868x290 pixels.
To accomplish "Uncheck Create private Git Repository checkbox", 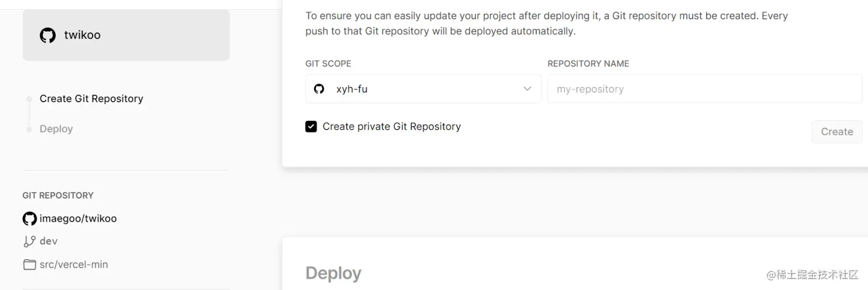I will [311, 127].
